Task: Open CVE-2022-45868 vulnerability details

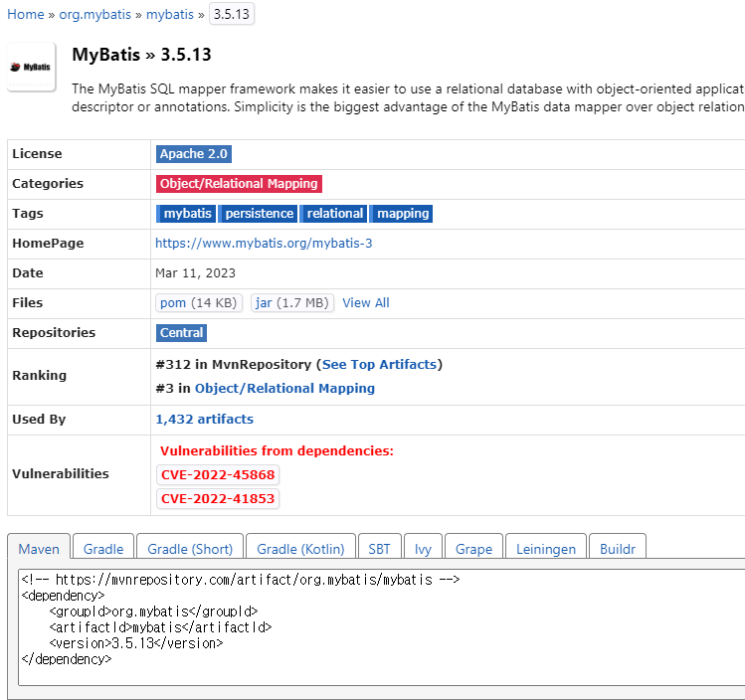Action: click(x=218, y=475)
